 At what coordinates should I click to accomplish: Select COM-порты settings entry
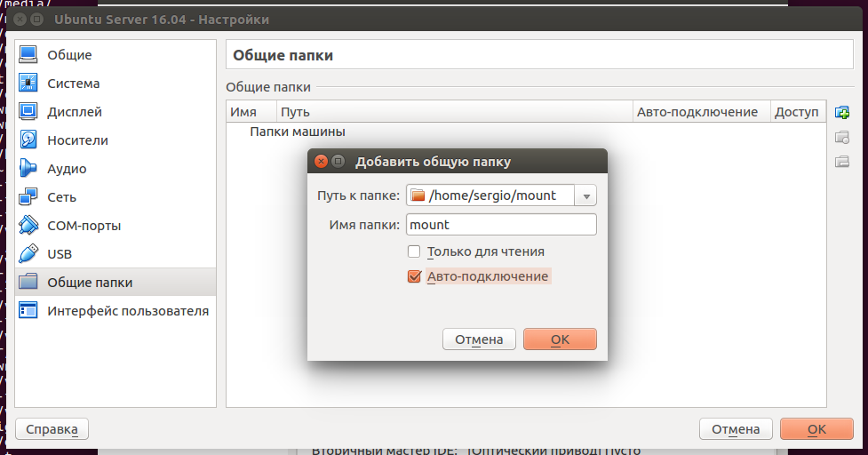tap(115, 226)
